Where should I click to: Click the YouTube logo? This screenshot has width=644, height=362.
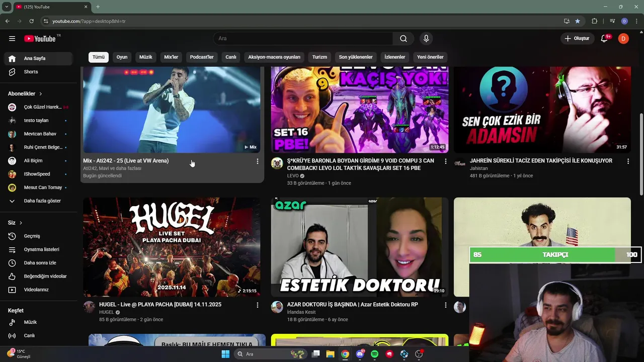coord(40,39)
